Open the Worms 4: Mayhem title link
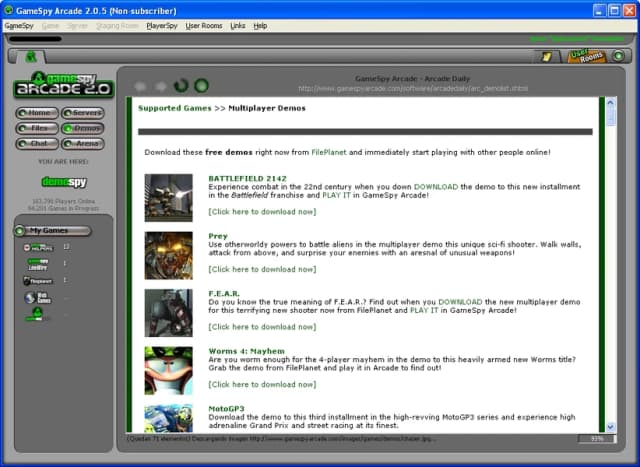The width and height of the screenshot is (640, 467). click(x=247, y=351)
